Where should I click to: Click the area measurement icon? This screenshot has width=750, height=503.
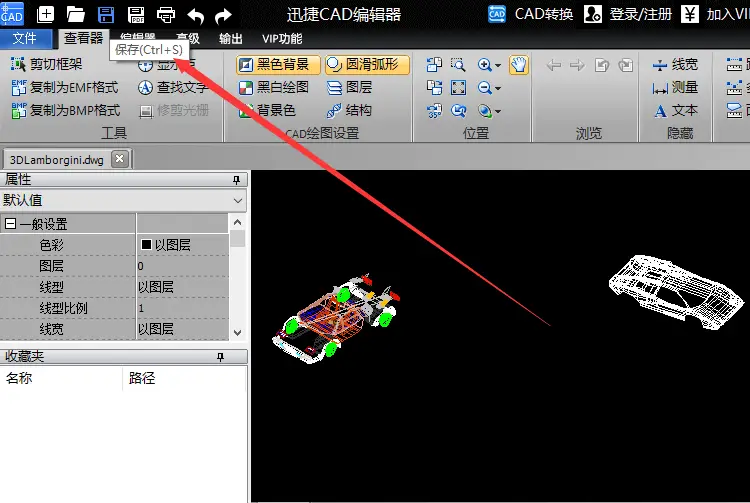pyautogui.click(x=734, y=111)
